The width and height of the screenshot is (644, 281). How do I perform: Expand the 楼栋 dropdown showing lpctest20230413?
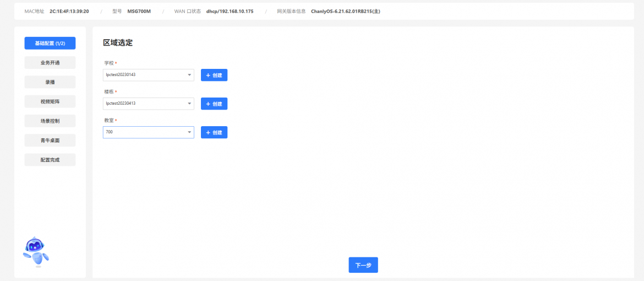tap(148, 104)
